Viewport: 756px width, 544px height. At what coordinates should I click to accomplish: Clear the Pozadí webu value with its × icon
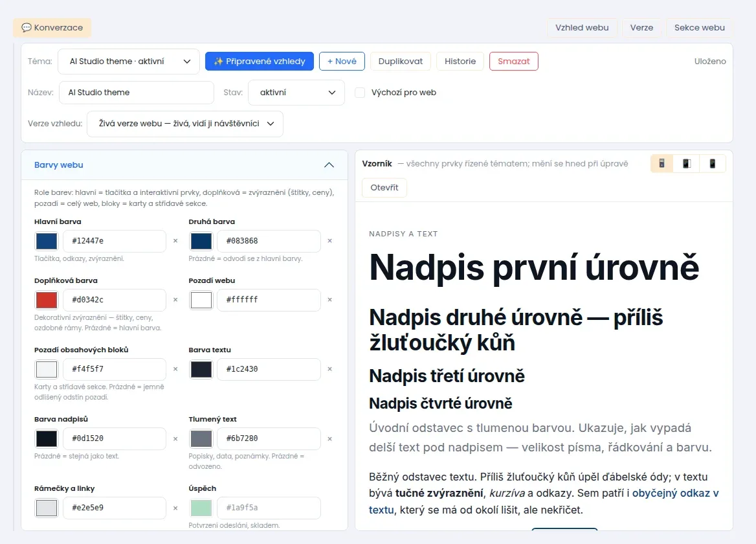click(330, 299)
